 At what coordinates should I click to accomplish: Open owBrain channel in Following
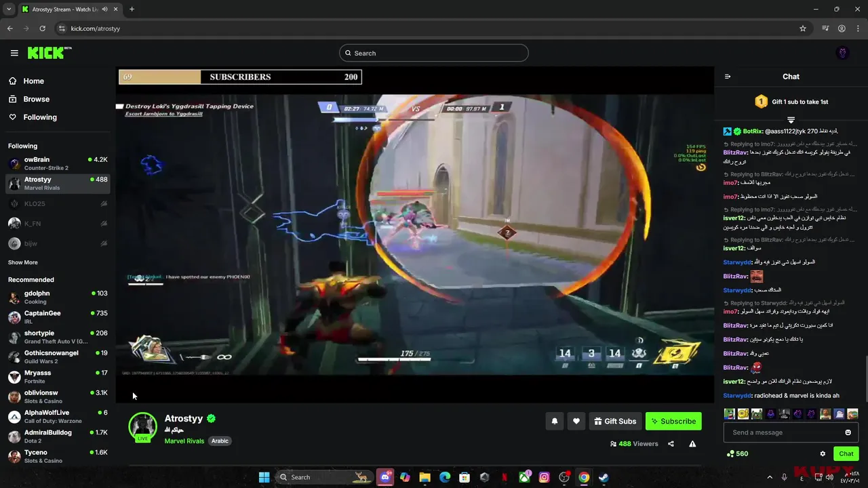(58, 163)
